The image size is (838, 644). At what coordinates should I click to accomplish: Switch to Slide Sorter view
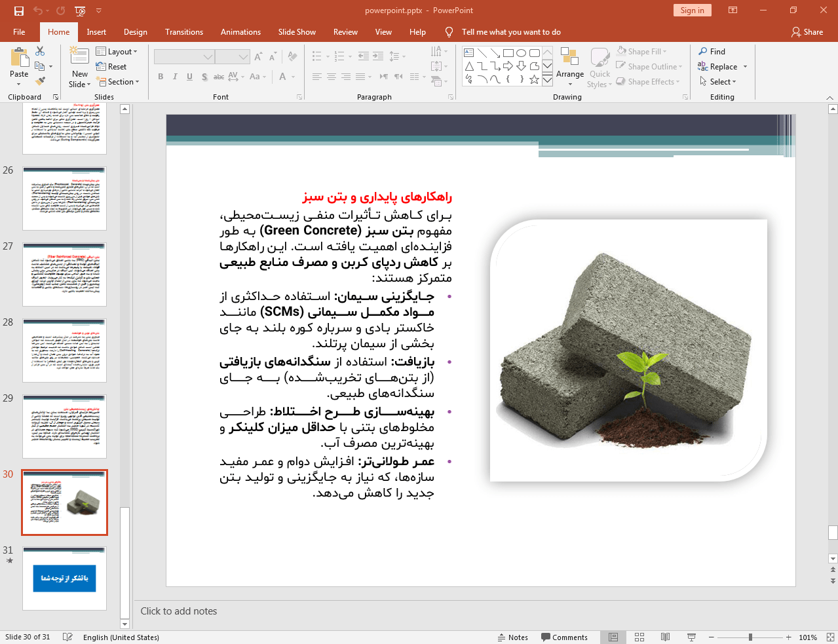pos(639,637)
